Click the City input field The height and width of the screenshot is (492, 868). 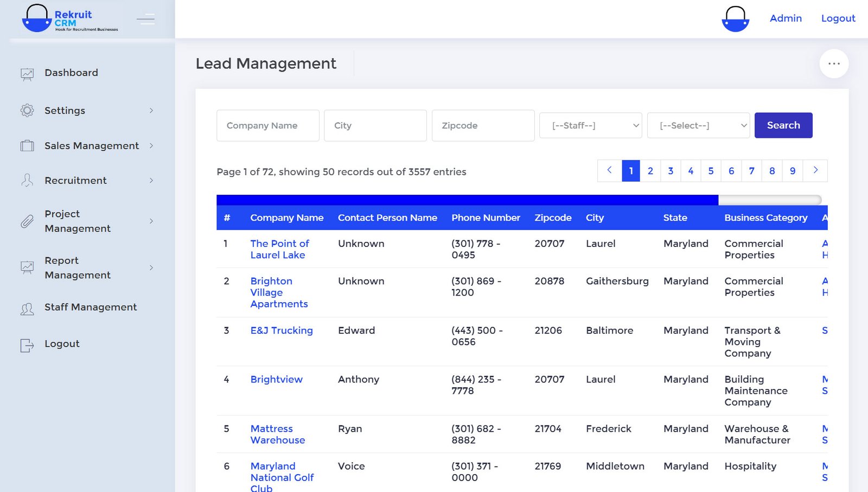click(x=375, y=125)
